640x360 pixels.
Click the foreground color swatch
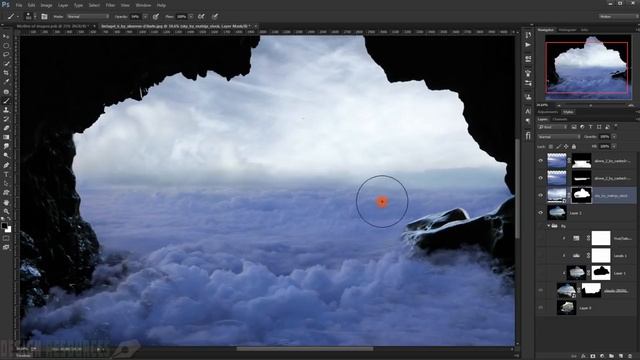(x=4, y=225)
